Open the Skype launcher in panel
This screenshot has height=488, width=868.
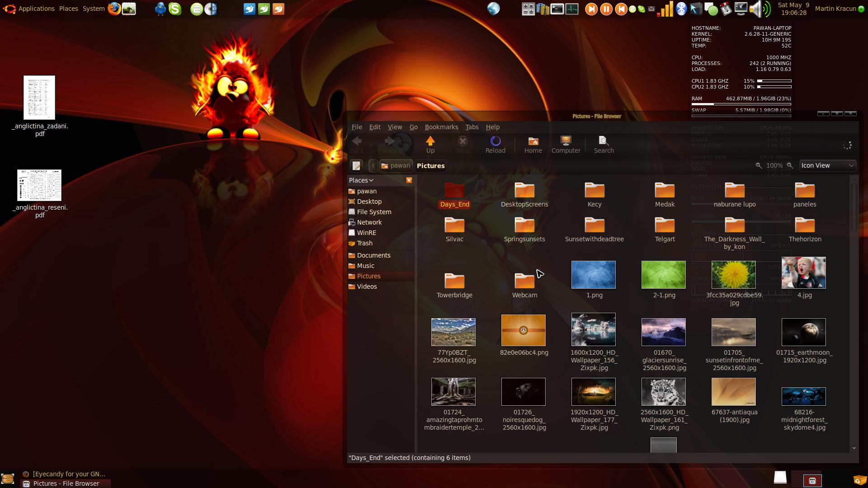[175, 9]
